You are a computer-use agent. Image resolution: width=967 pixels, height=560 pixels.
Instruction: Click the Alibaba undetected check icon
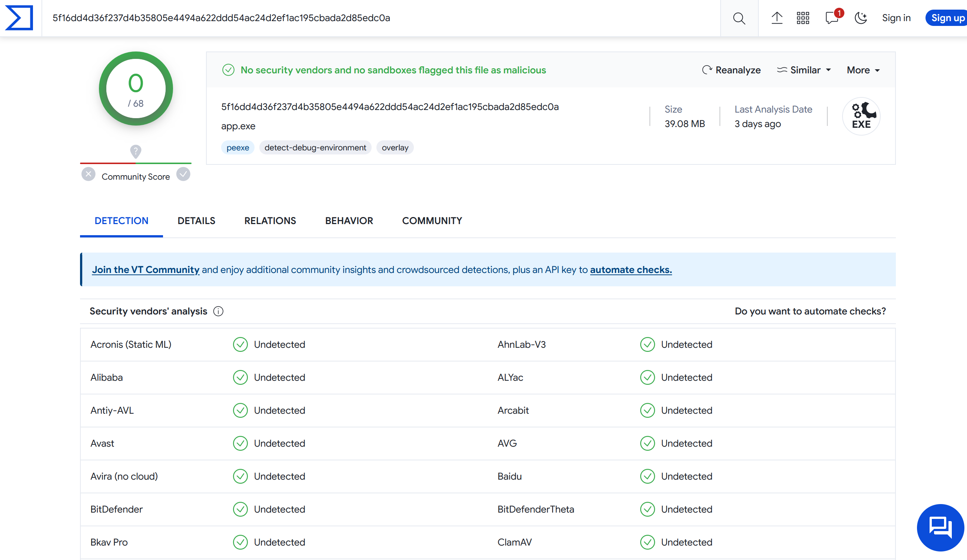(x=240, y=377)
